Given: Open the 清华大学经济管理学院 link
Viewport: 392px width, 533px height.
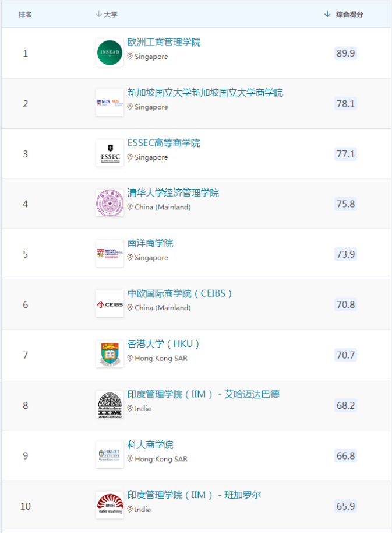Looking at the screenshot, I should coord(173,193).
